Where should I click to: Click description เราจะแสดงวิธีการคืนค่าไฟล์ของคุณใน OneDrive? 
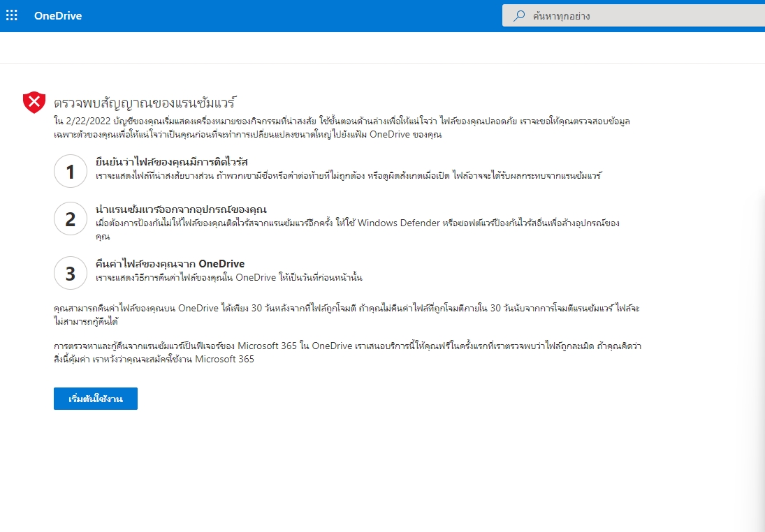(229, 277)
